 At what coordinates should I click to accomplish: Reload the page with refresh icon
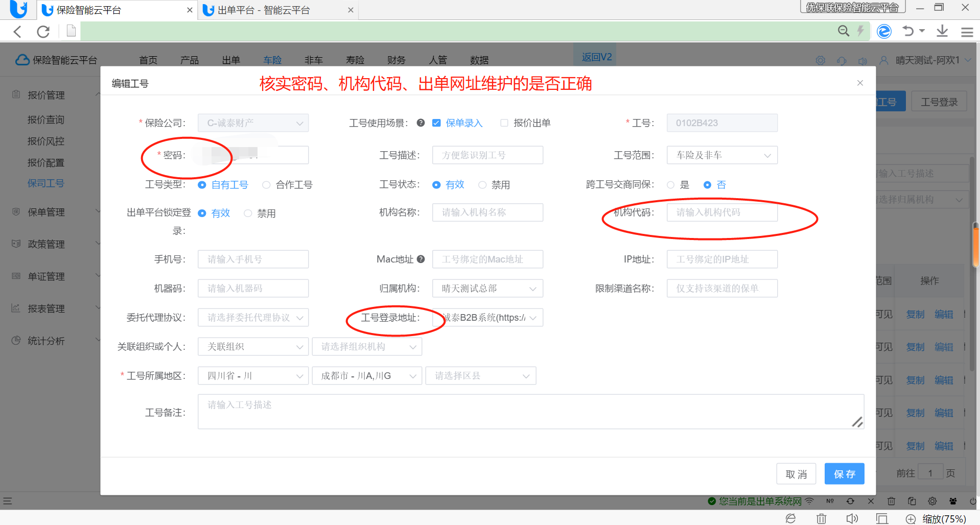[x=43, y=32]
